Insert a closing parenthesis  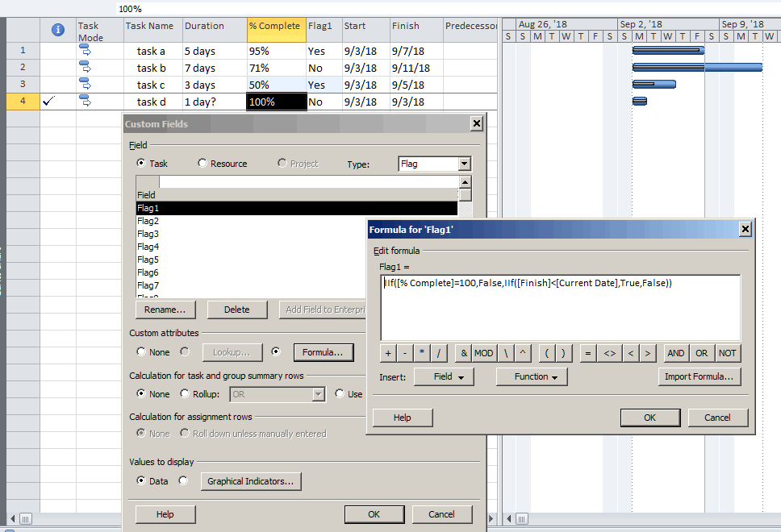pos(563,353)
